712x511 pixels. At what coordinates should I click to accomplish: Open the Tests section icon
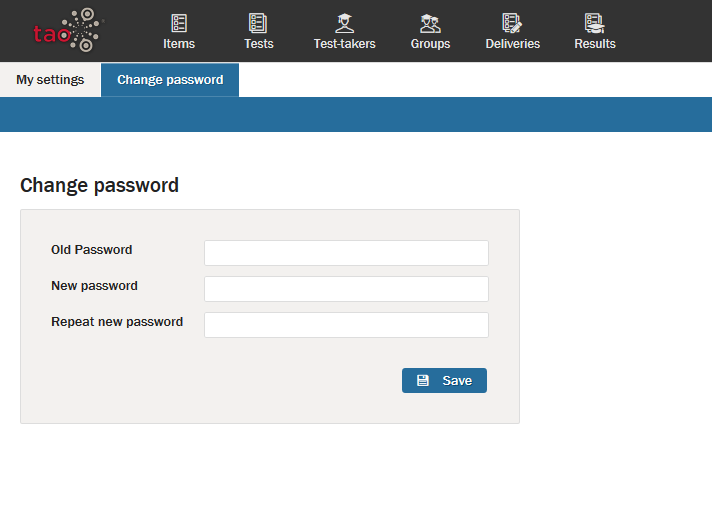point(258,23)
